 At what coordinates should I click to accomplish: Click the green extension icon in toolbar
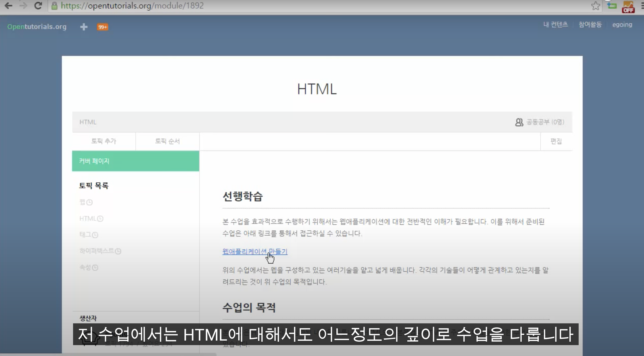click(x=612, y=5)
